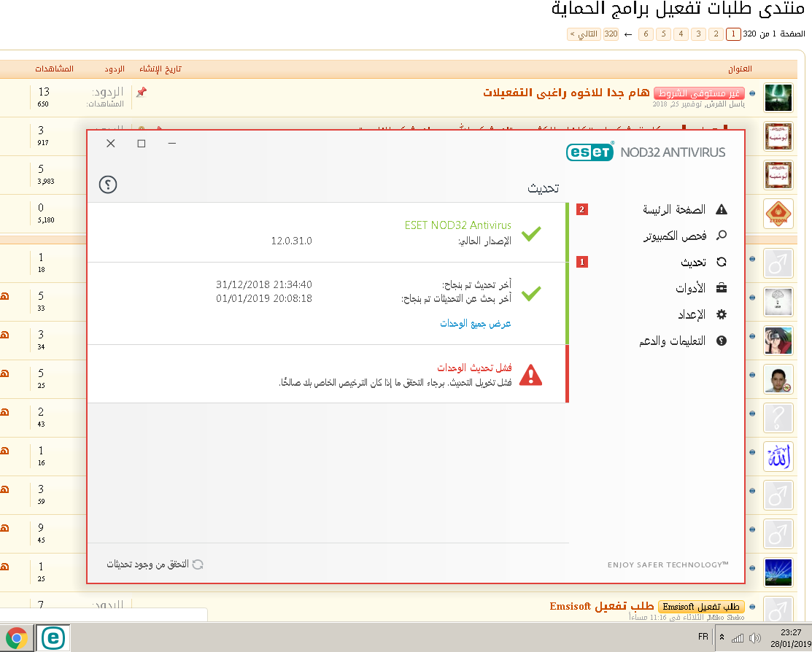The image size is (812, 652).
Task: Click the التالي next page button
Action: click(584, 34)
